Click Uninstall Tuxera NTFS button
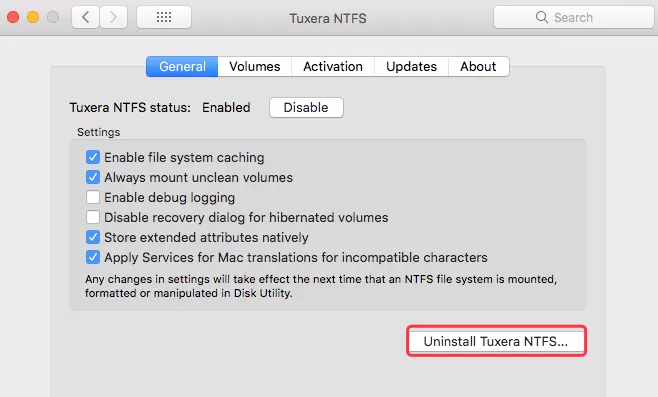This screenshot has height=397, width=658. pyautogui.click(x=496, y=341)
